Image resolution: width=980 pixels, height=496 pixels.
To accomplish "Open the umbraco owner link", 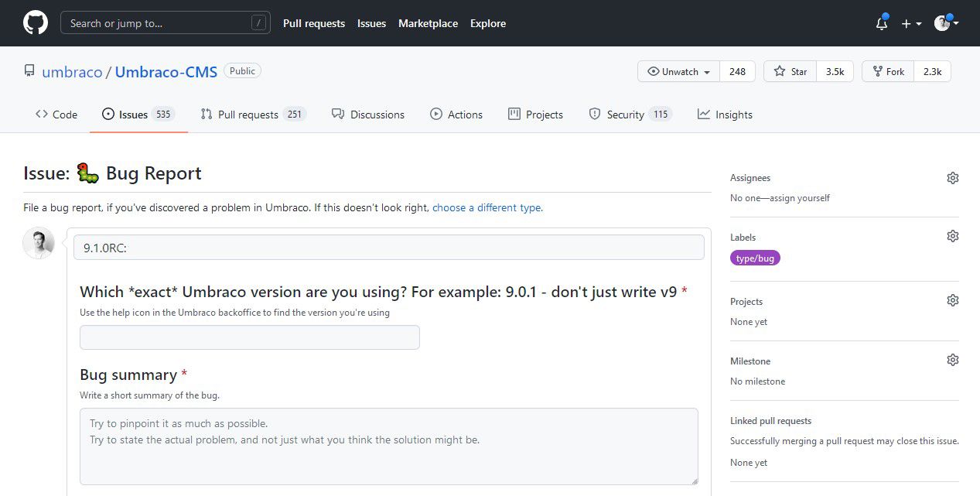I will [x=72, y=72].
